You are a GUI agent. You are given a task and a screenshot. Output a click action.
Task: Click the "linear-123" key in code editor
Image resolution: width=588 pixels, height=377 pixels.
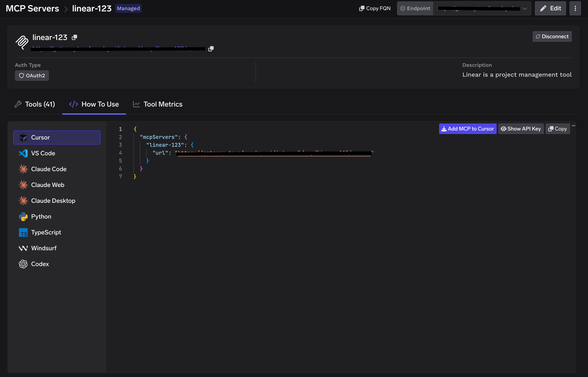pos(165,145)
